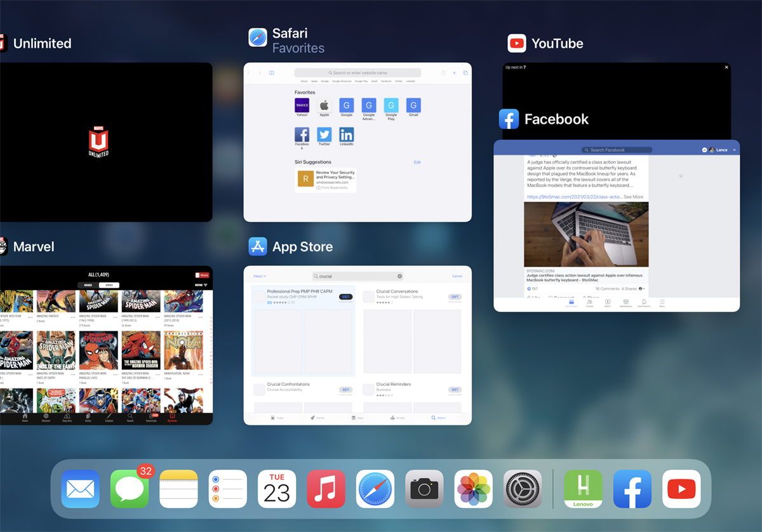The height and width of the screenshot is (532, 762).
Task: Tap the Safari app icon header
Action: tap(258, 37)
